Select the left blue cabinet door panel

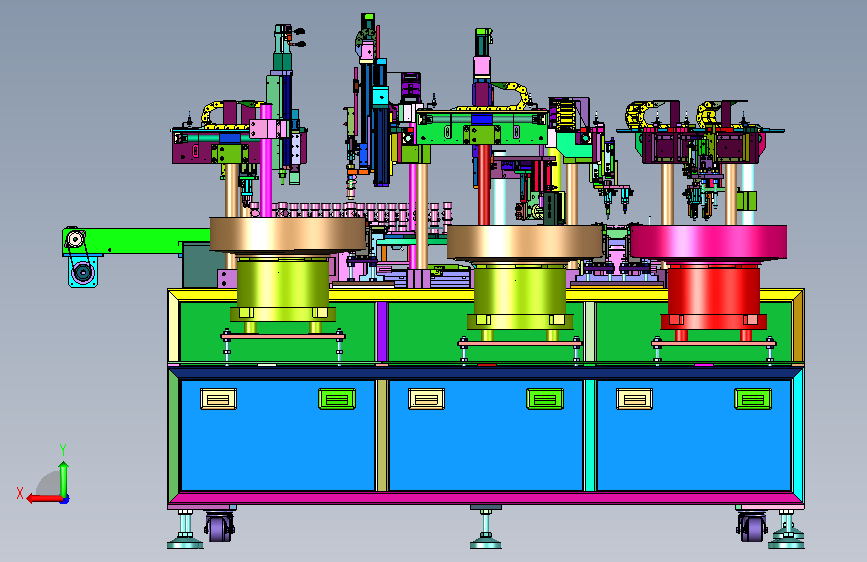pyautogui.click(x=278, y=435)
